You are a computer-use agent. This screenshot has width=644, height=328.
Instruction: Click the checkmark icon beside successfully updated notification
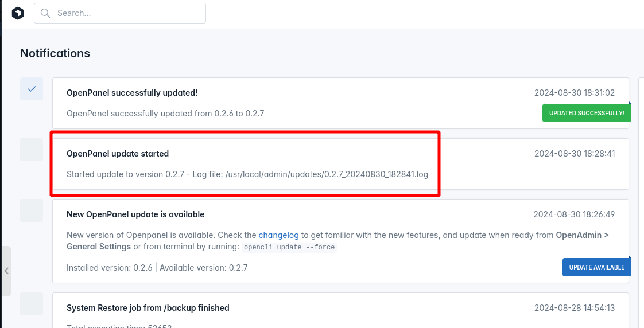click(x=32, y=89)
